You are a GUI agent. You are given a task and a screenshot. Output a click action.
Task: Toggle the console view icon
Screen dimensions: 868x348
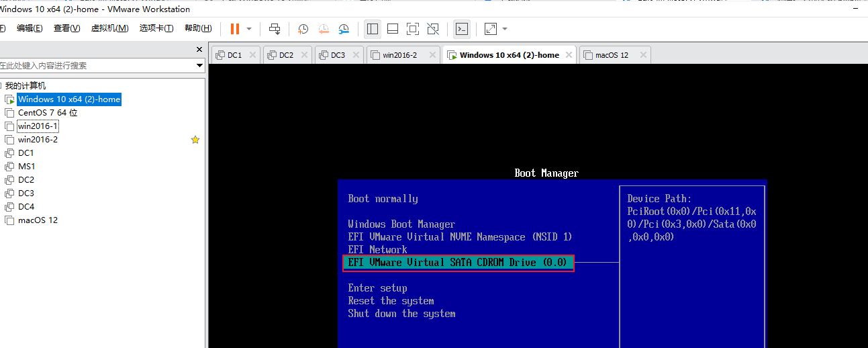pos(462,29)
